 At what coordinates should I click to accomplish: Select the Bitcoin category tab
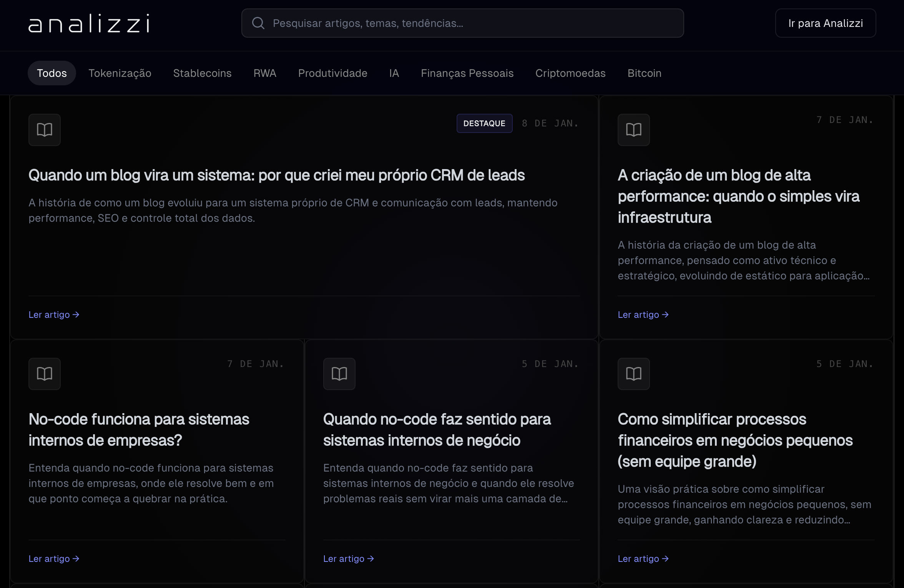(644, 73)
